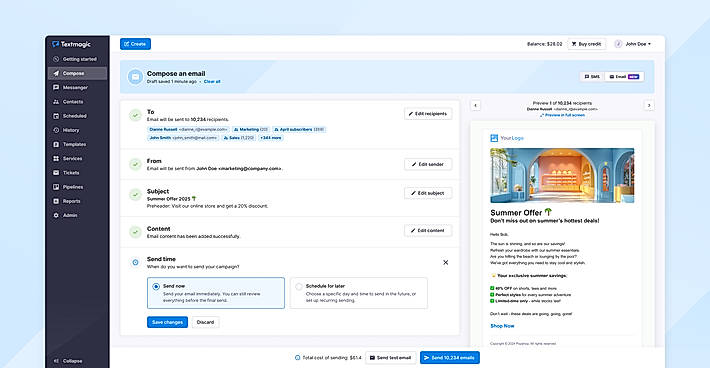This screenshot has width=710, height=368.
Task: Click Edit content button
Action: point(428,230)
